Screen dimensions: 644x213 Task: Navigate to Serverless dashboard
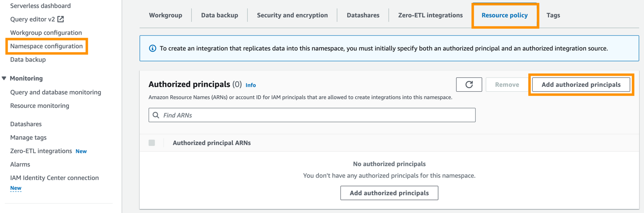41,6
